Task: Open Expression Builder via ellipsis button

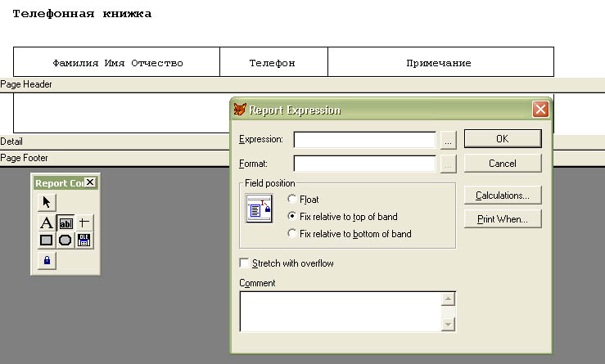Action: point(447,140)
